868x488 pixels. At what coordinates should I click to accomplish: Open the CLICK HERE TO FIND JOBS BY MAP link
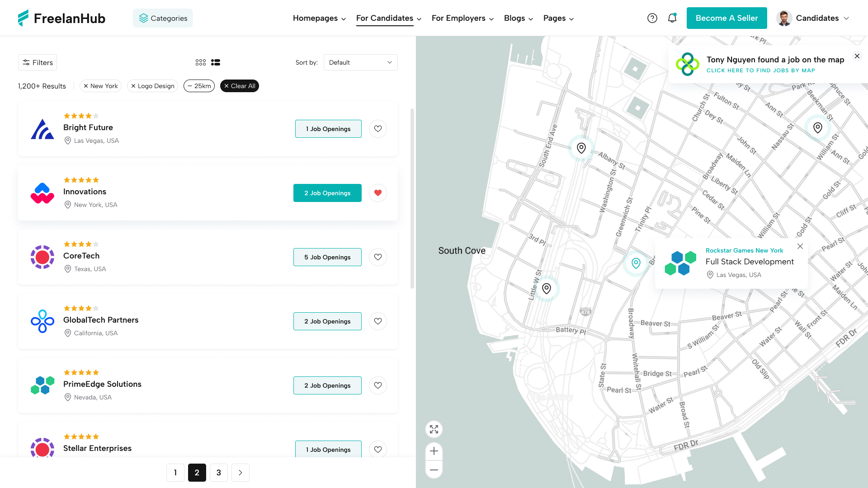(x=760, y=70)
